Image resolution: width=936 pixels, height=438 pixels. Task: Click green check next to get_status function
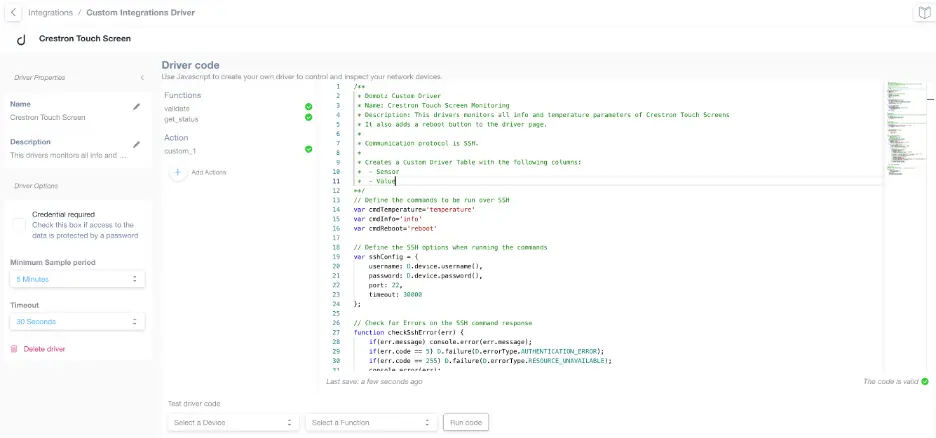tap(309, 118)
